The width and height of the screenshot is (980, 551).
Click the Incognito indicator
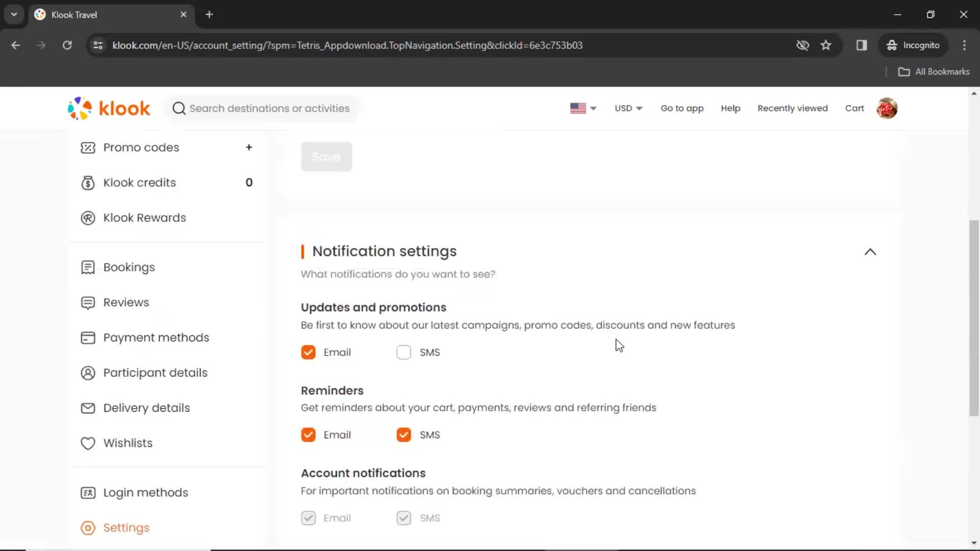tap(913, 45)
